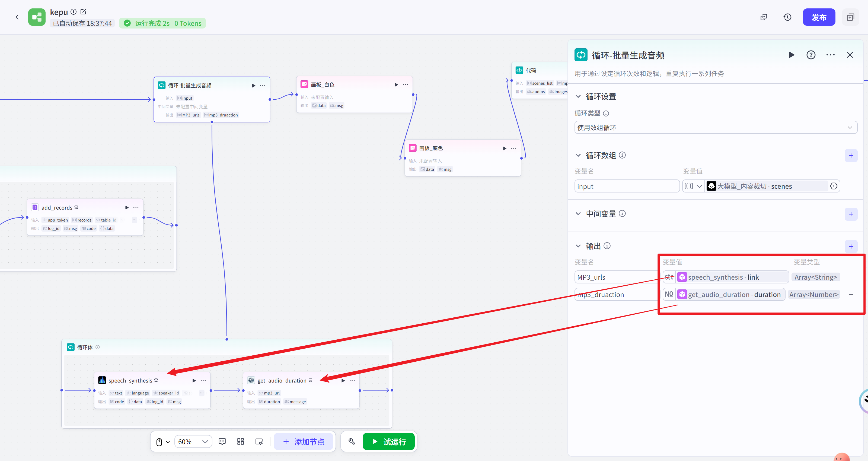Open the 使用数组循环 loop type dropdown
This screenshot has width=868, height=461.
click(716, 128)
